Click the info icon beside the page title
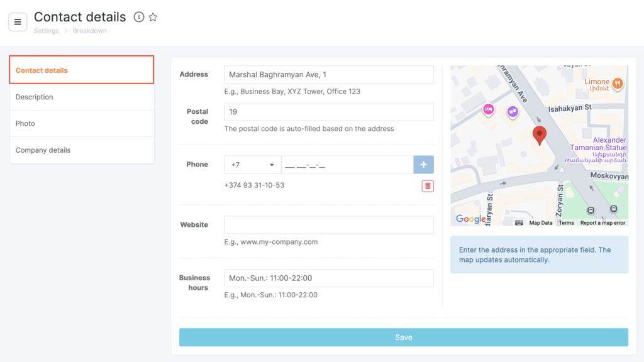The image size is (644, 362). tap(139, 17)
